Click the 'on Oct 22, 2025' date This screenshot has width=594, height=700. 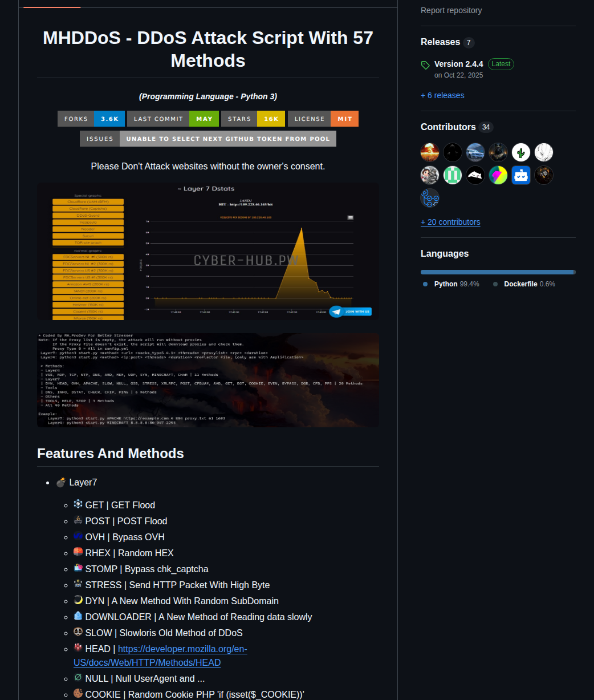pyautogui.click(x=458, y=75)
